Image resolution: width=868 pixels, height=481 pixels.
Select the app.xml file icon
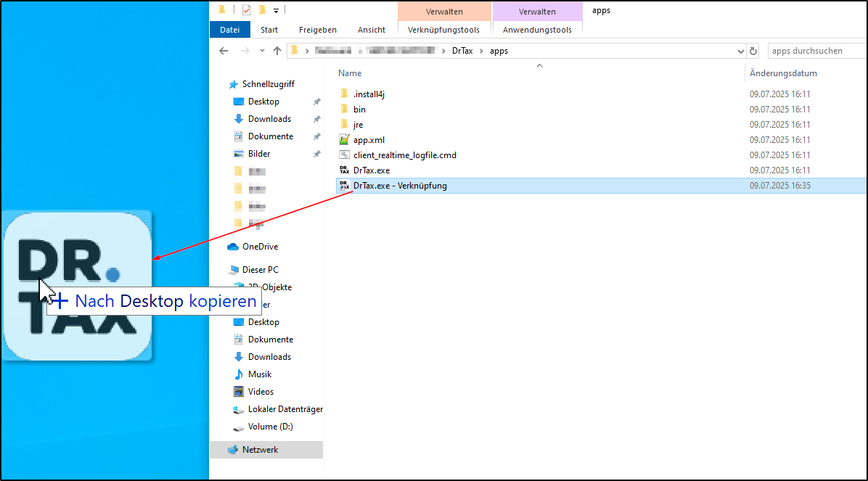[344, 140]
